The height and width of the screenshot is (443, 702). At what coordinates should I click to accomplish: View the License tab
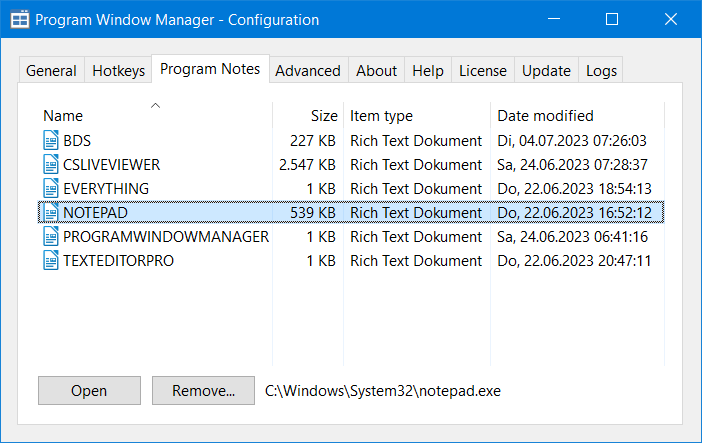tap(483, 70)
